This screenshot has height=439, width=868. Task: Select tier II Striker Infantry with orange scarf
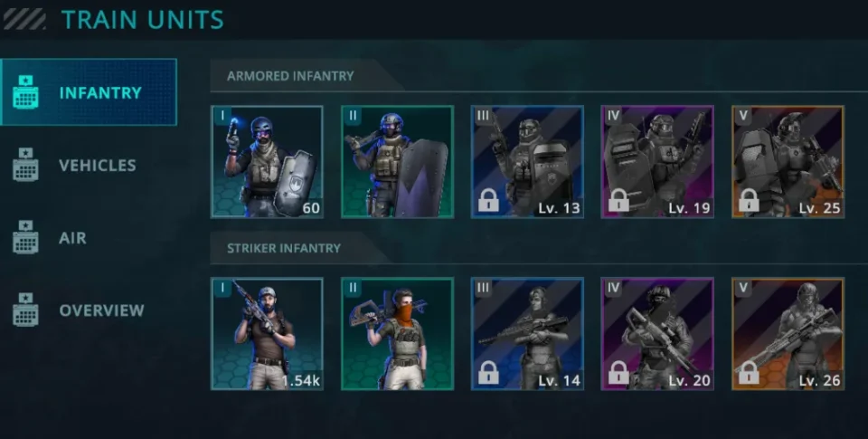click(x=398, y=334)
